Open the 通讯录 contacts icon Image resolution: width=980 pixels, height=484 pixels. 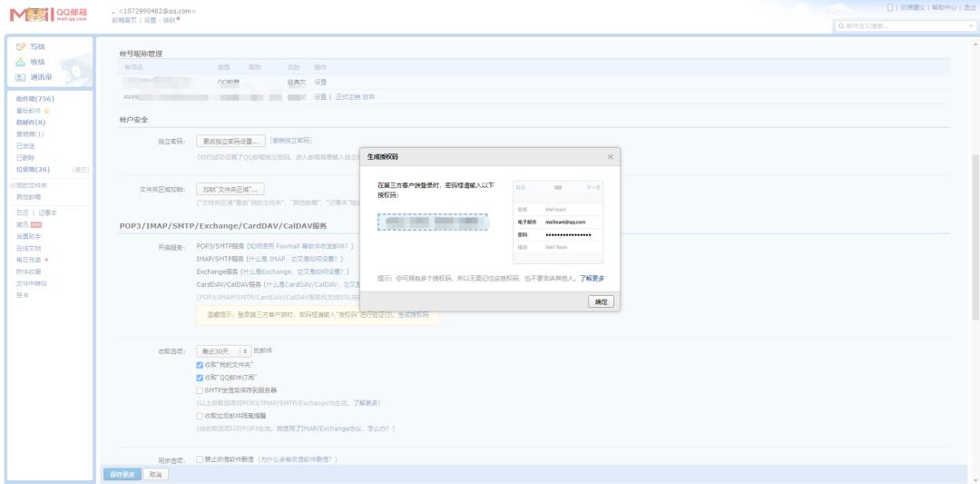21,77
